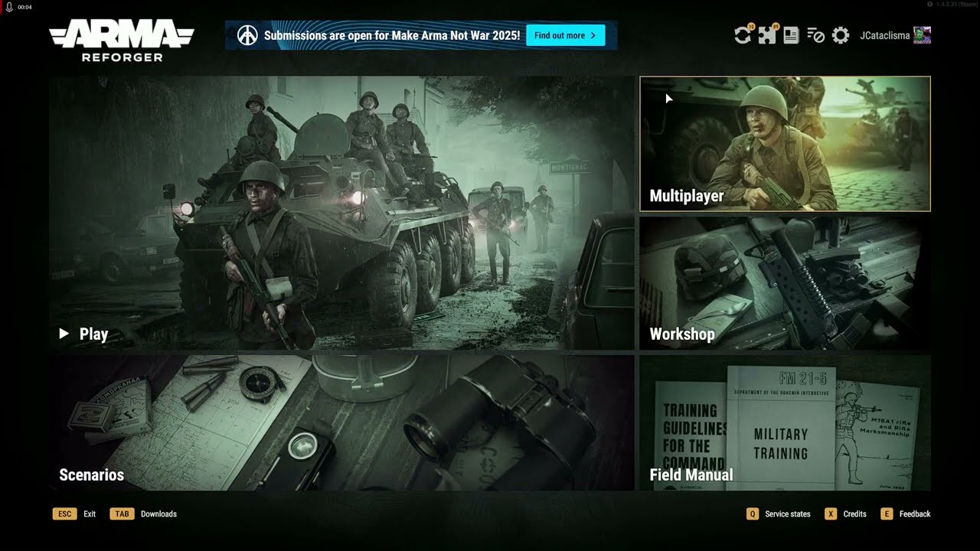Viewport: 980px width, 551px height.
Task: Open Service states
Action: [788, 514]
